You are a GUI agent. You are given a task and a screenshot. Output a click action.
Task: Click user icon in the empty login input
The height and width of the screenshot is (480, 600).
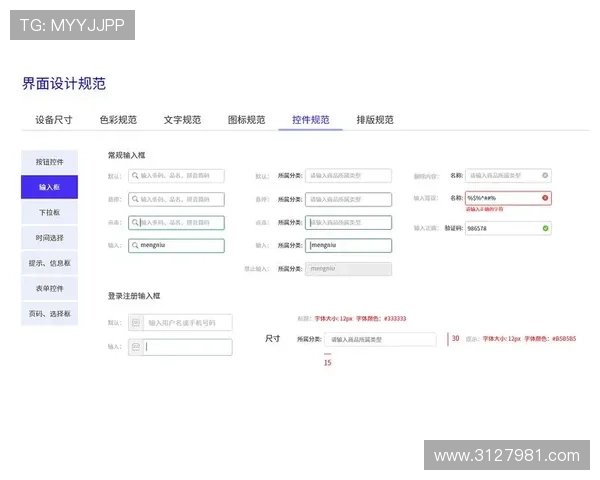136,347
